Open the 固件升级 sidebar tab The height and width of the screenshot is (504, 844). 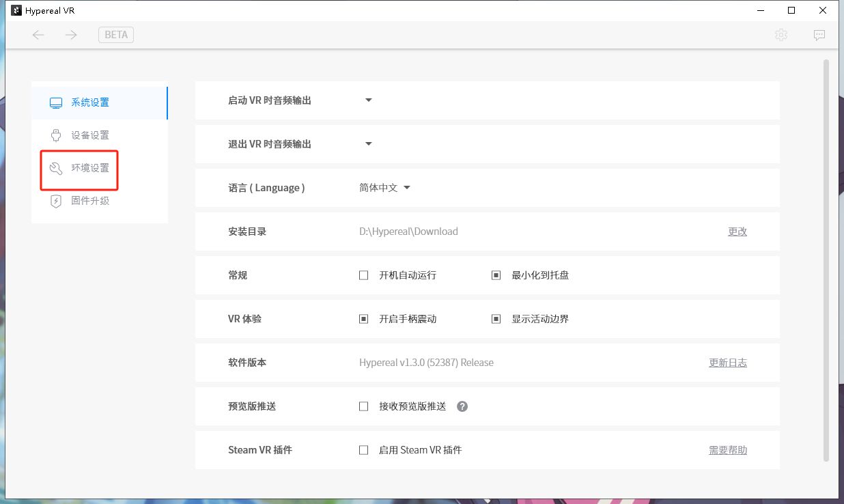pyautogui.click(x=100, y=201)
